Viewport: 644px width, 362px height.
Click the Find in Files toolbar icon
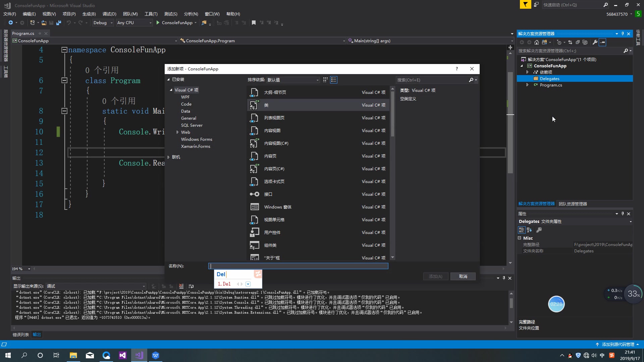(204, 22)
